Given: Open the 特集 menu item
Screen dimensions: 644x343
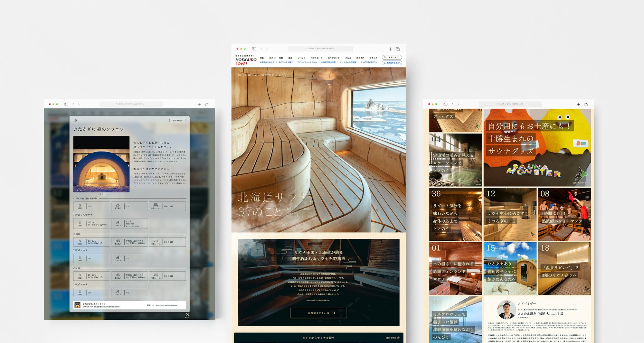Looking at the screenshot, I should coord(262,58).
